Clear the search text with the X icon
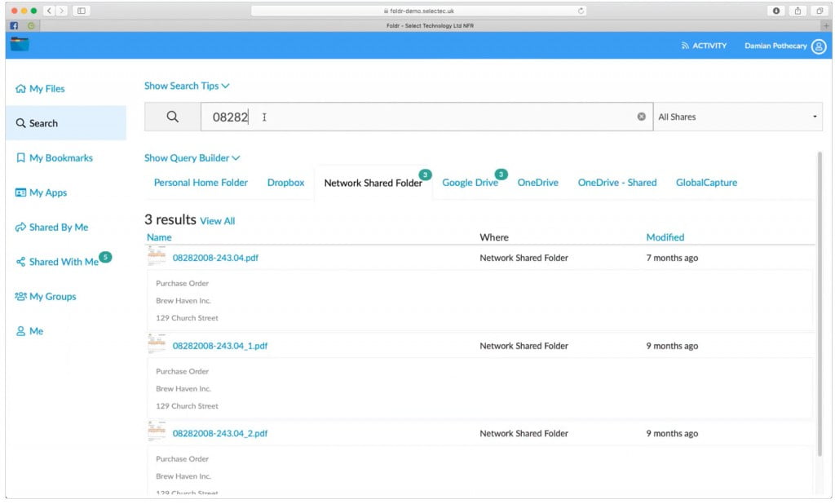 click(x=641, y=117)
